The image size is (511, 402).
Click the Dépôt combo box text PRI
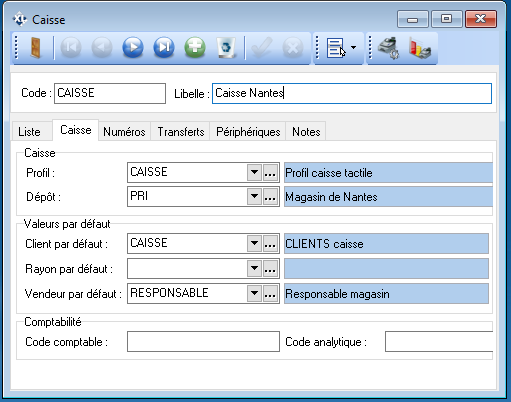tap(139, 196)
